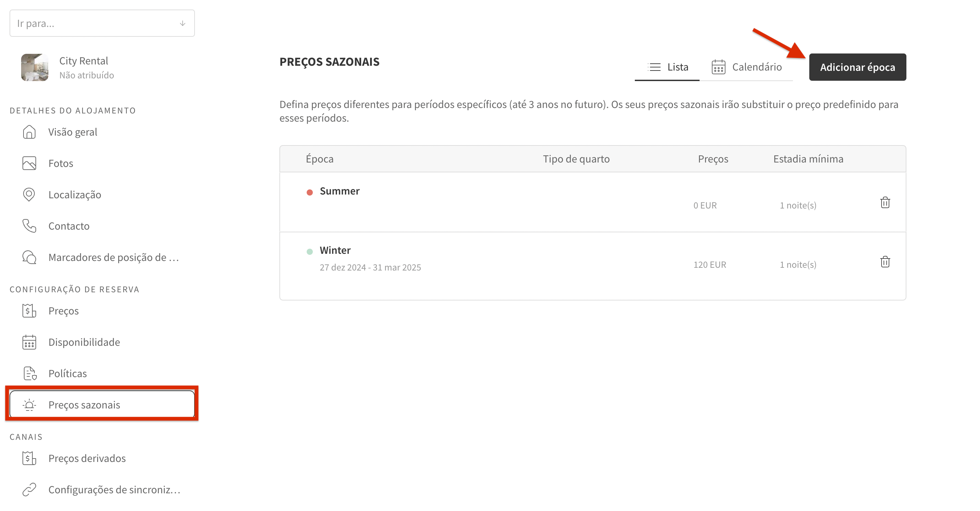
Task: Click the Localização pin icon
Action: pyautogui.click(x=30, y=195)
